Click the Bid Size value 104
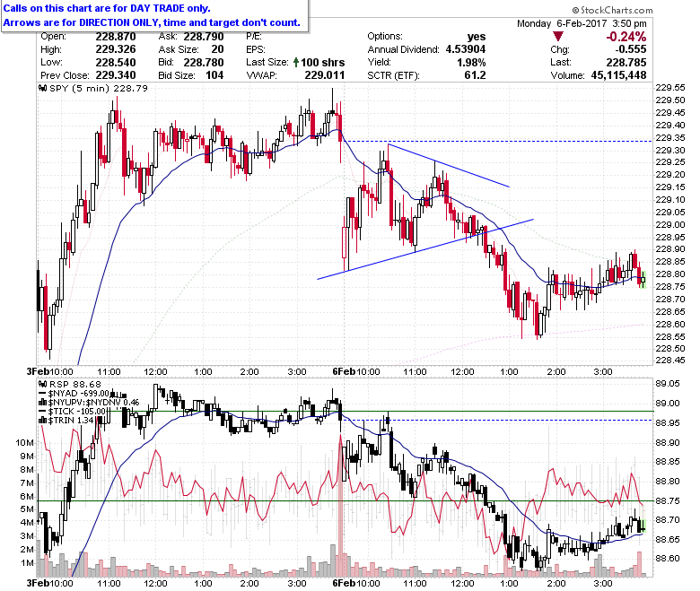700x591 pixels. pyautogui.click(x=214, y=75)
